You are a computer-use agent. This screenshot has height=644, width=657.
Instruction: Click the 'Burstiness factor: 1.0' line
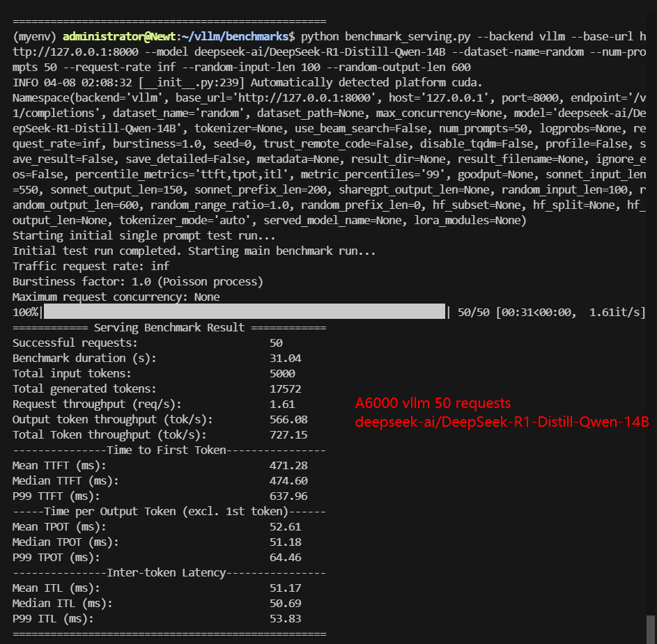point(138,282)
